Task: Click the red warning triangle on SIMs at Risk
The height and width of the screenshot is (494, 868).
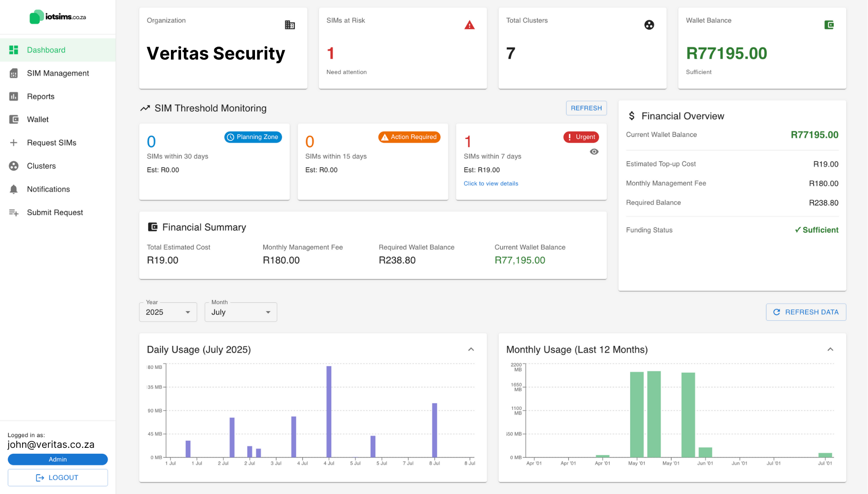Action: point(469,25)
